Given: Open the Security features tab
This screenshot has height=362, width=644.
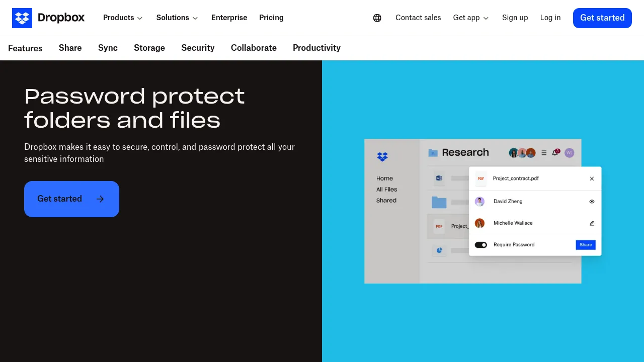Looking at the screenshot, I should point(198,48).
